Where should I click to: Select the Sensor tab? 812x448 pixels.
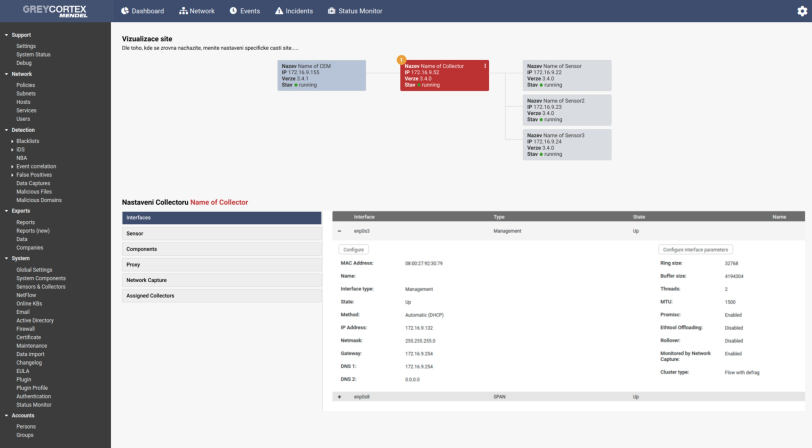(222, 234)
